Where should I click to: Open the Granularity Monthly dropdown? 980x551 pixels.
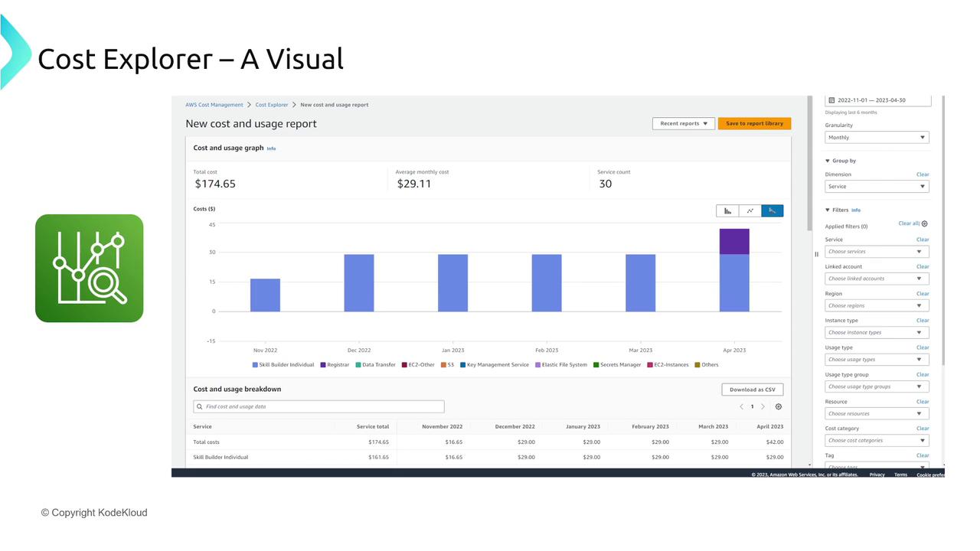pos(877,138)
